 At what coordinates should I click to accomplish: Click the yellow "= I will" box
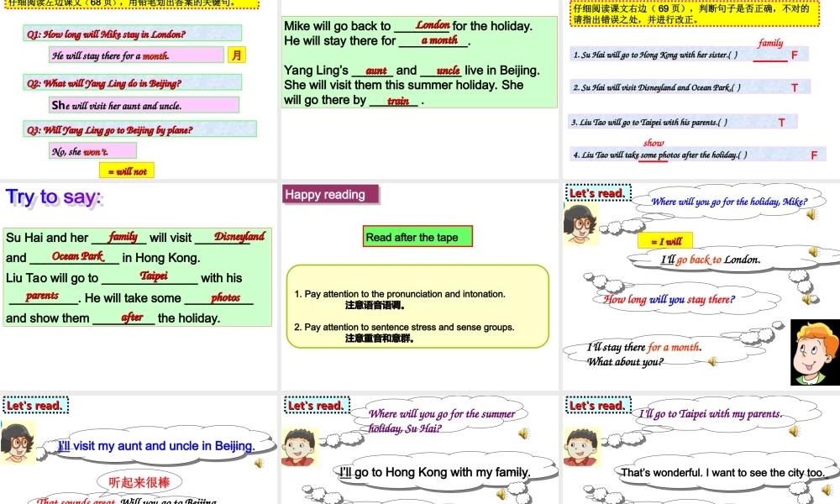coord(668,241)
